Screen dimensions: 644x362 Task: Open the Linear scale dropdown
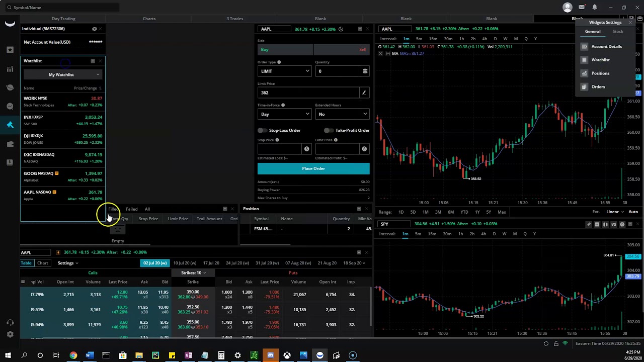pyautogui.click(x=614, y=212)
